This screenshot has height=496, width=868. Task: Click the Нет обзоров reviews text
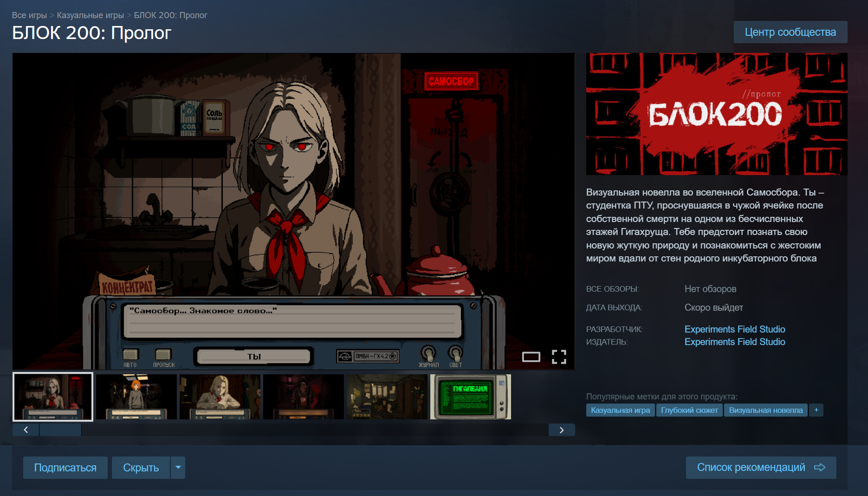(710, 289)
